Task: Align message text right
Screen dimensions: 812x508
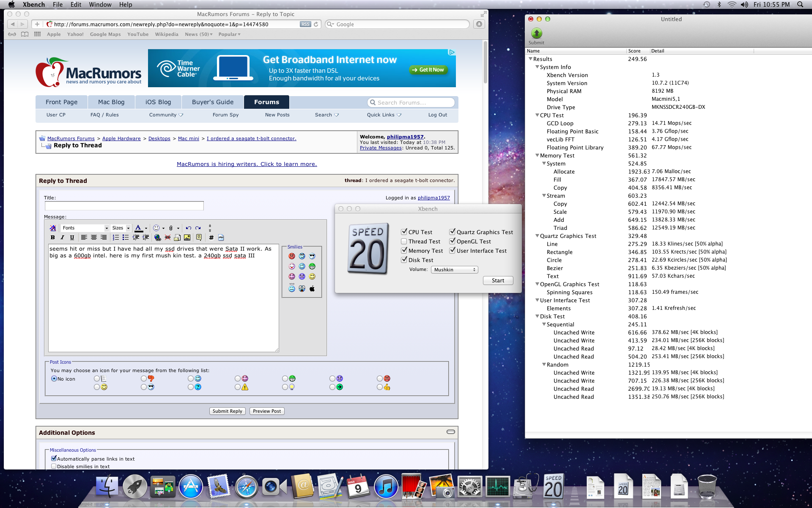Action: coord(104,237)
